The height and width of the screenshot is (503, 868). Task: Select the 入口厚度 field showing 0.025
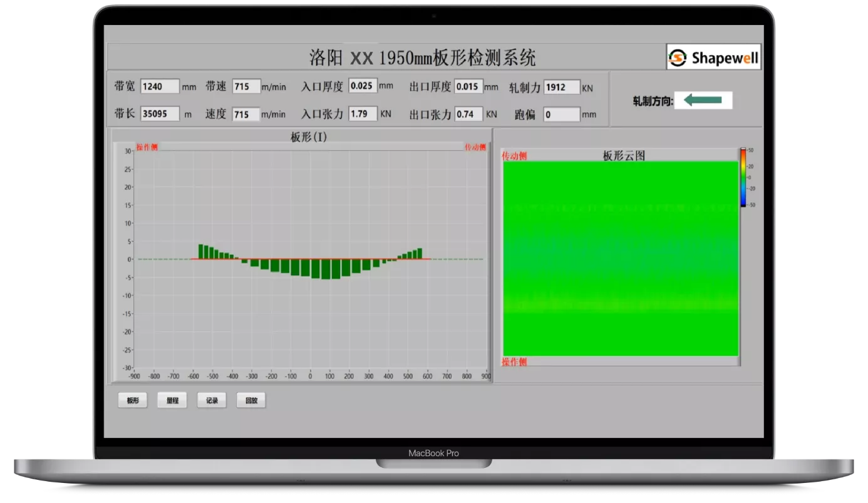point(363,86)
